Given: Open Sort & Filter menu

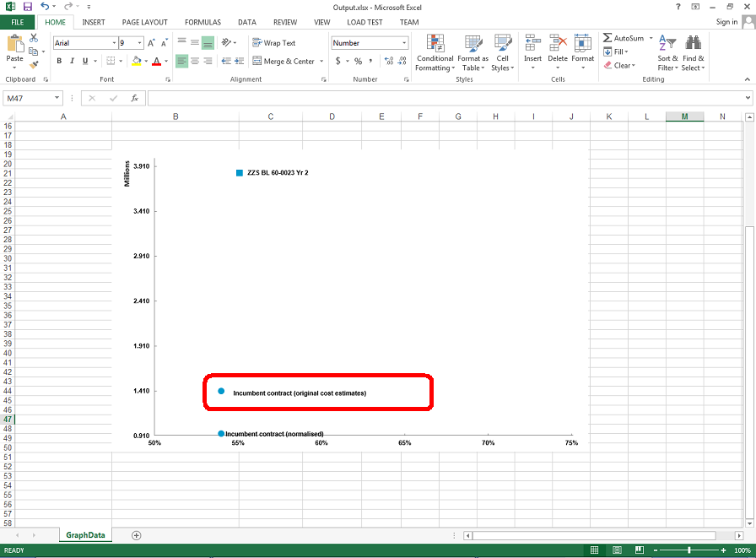Looking at the screenshot, I should (x=667, y=53).
